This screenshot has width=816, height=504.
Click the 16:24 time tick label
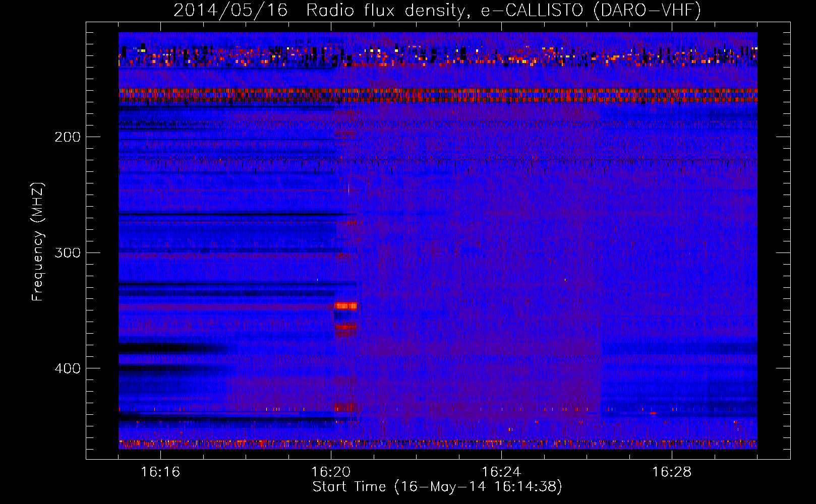pos(501,472)
